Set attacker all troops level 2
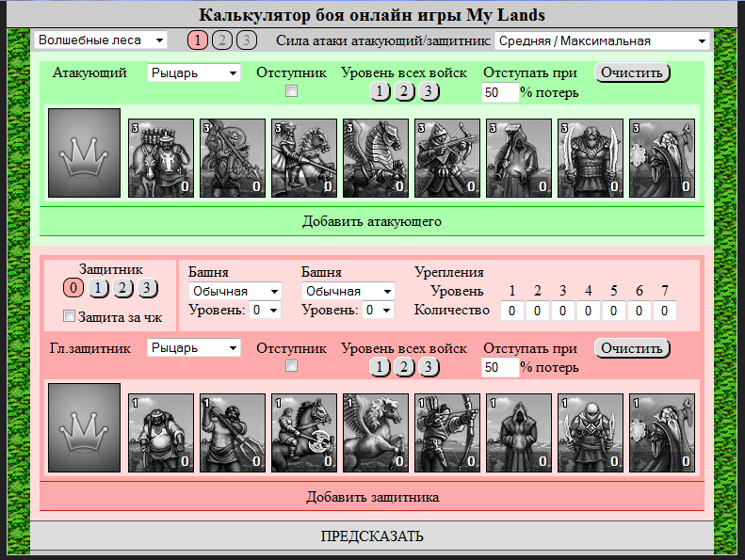This screenshot has height=560, width=745. 404,91
